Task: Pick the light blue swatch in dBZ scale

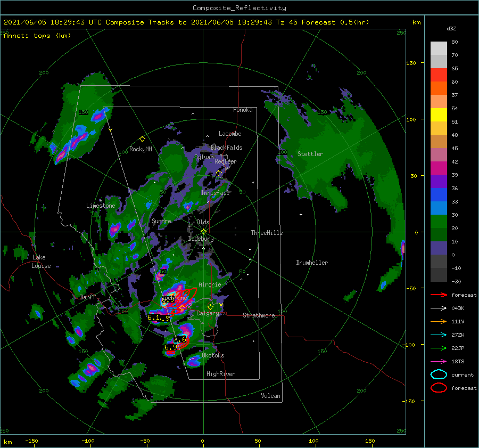Action: click(x=439, y=208)
